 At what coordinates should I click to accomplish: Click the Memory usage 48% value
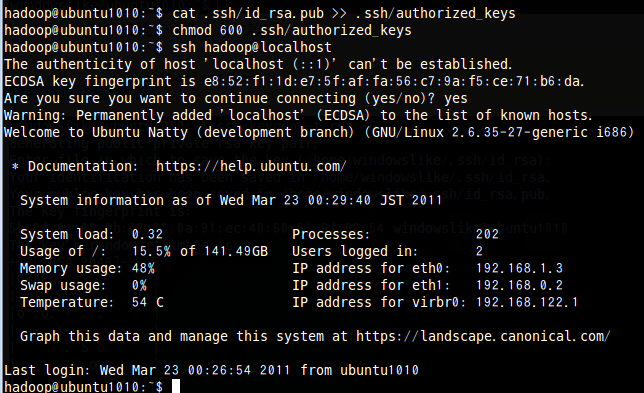(143, 268)
